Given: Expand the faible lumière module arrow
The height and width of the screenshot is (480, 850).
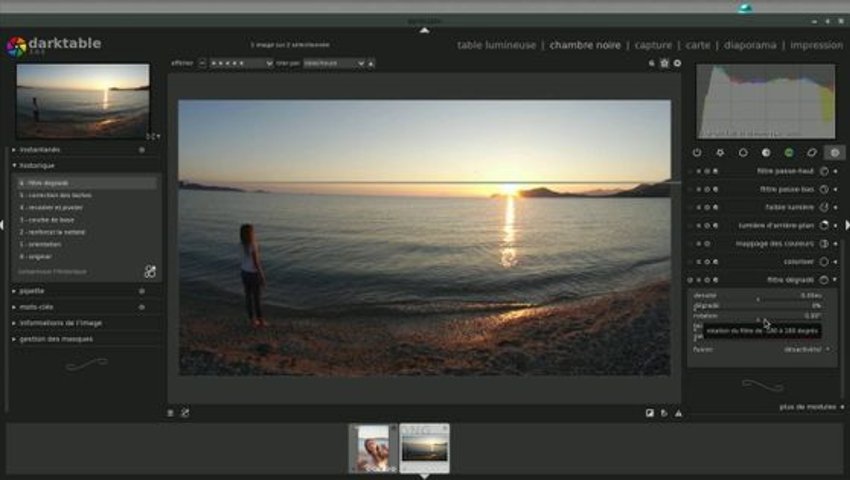Looking at the screenshot, I should [835, 207].
